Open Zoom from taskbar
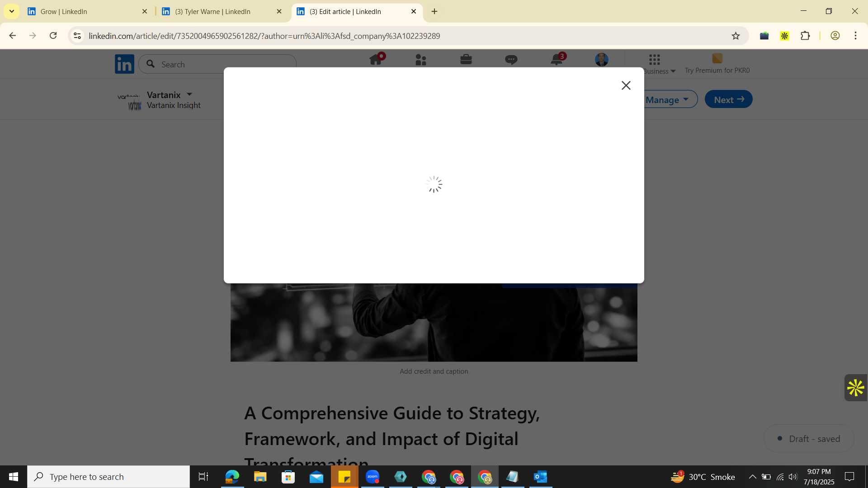Image resolution: width=868 pixels, height=488 pixels. pyautogui.click(x=373, y=477)
